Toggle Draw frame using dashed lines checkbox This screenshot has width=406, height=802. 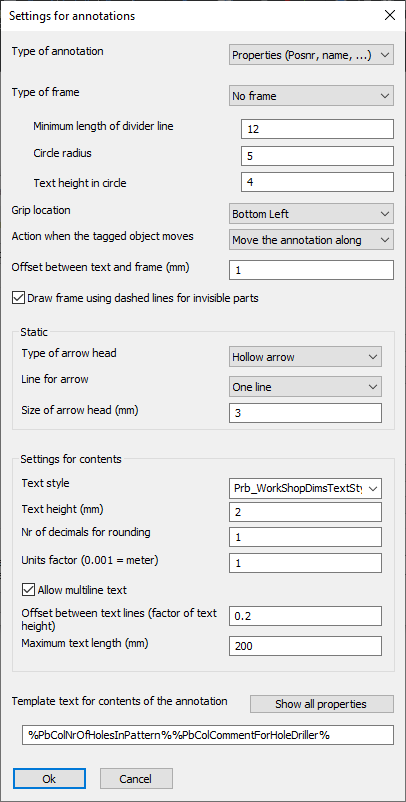click(18, 298)
